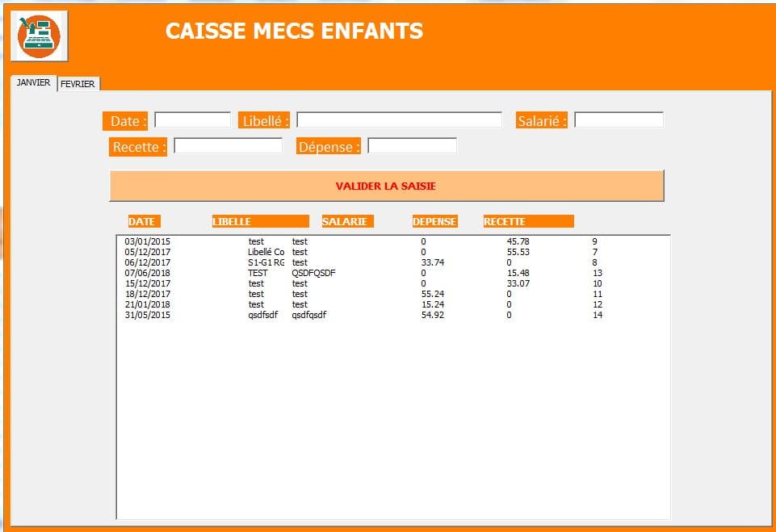Click the 45.78 receipt value

coord(518,241)
